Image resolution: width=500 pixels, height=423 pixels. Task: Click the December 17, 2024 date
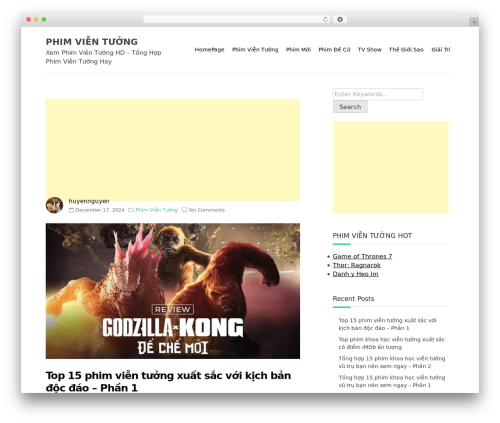click(100, 210)
